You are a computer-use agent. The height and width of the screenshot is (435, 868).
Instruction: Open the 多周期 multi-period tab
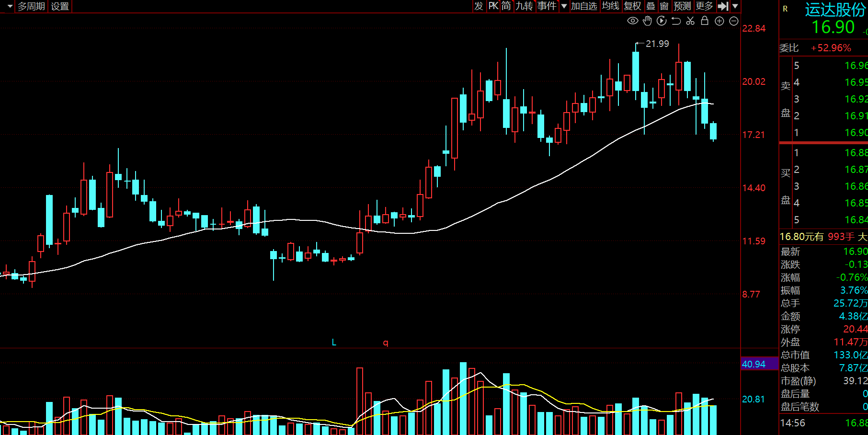[x=32, y=6]
